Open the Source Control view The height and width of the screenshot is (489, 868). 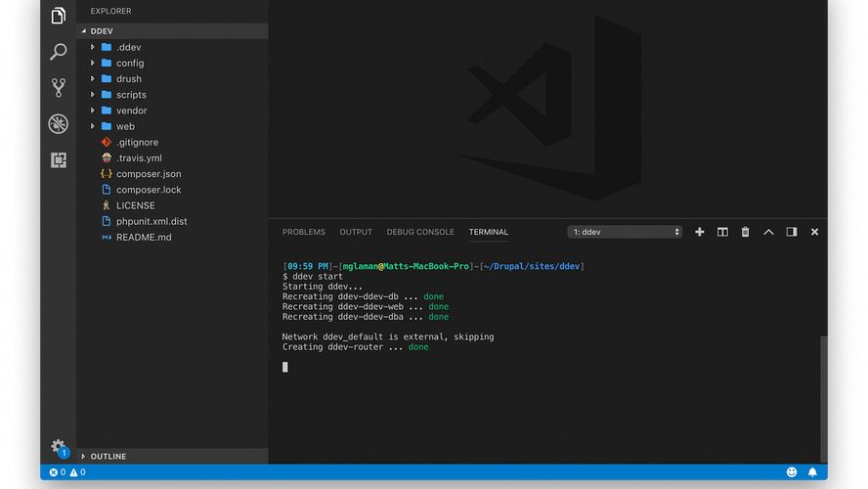coord(58,87)
